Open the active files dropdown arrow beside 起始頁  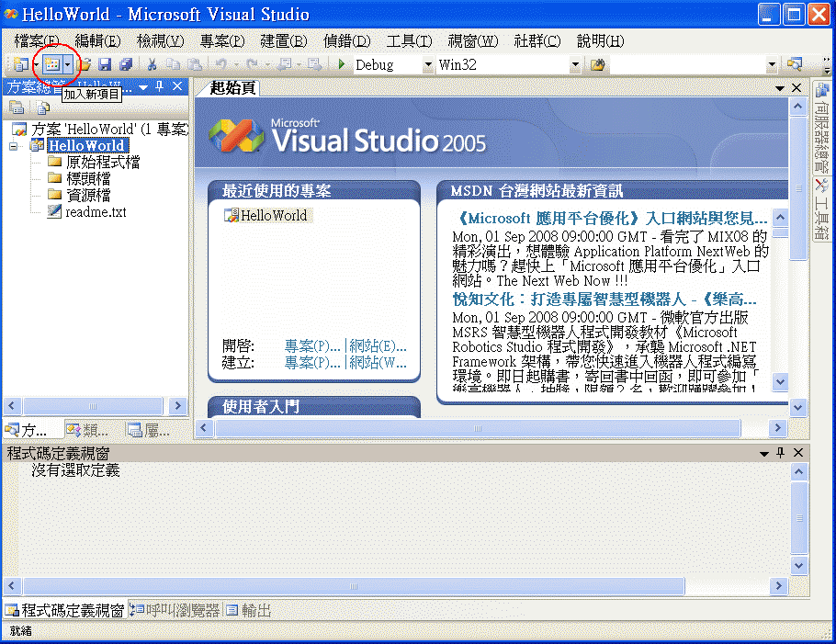779,88
